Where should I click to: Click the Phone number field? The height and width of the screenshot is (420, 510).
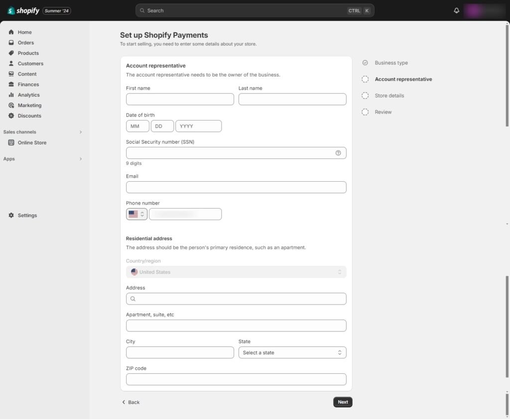(x=185, y=214)
